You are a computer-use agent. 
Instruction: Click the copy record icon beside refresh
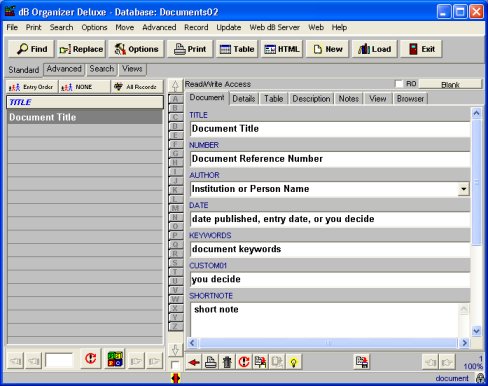[261, 362]
